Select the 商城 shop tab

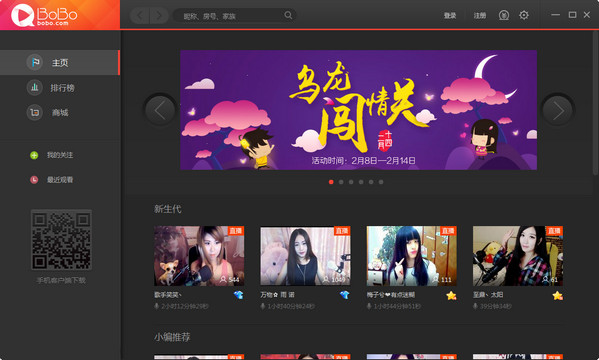[60, 112]
